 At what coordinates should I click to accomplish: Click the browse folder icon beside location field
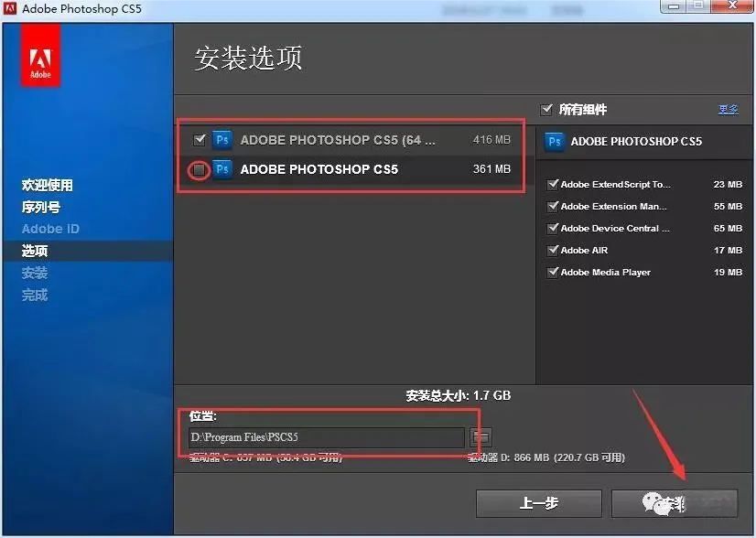(x=481, y=436)
